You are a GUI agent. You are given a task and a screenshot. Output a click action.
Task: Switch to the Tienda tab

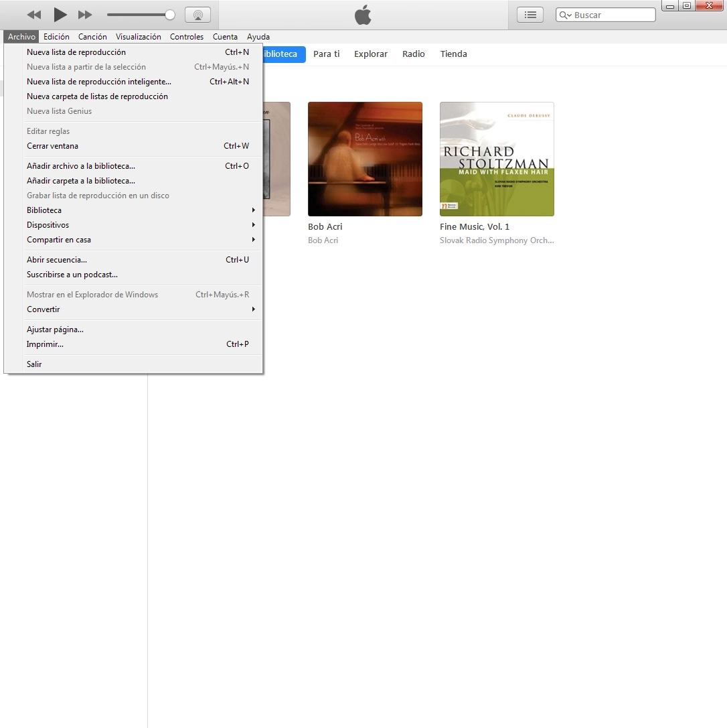pos(453,54)
